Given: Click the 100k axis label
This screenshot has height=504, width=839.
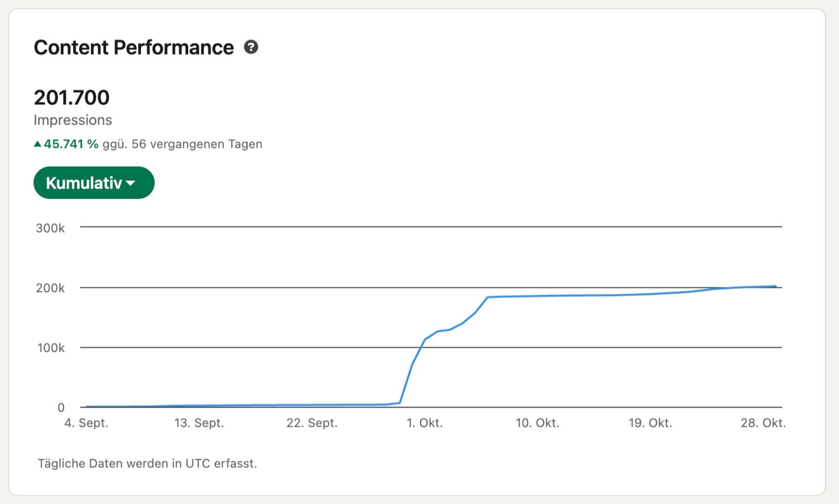Looking at the screenshot, I should [x=51, y=348].
